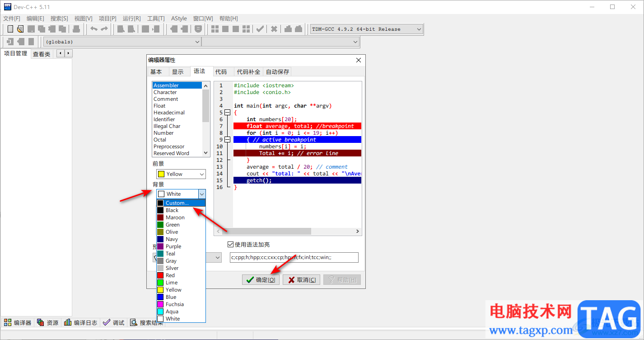Open the 文件[F] menu
Viewport: 644px width, 340px height.
[12, 19]
